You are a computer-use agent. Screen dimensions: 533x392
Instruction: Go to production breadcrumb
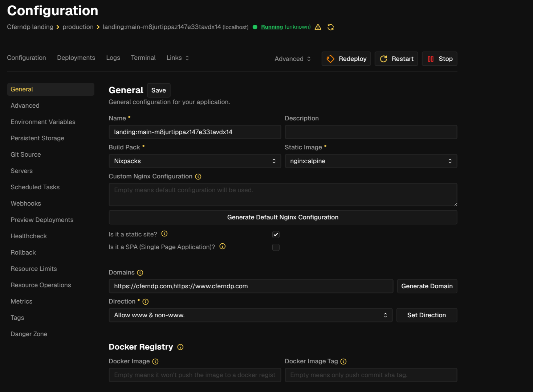78,27
